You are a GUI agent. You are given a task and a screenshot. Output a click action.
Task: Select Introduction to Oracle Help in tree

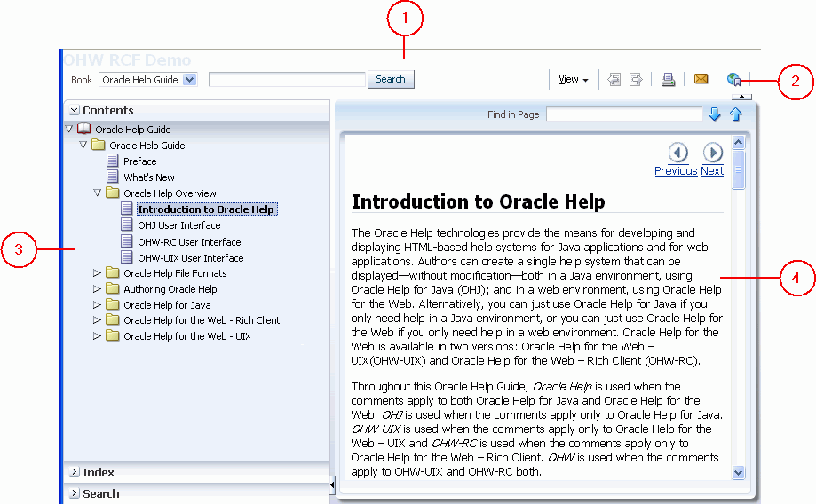206,209
